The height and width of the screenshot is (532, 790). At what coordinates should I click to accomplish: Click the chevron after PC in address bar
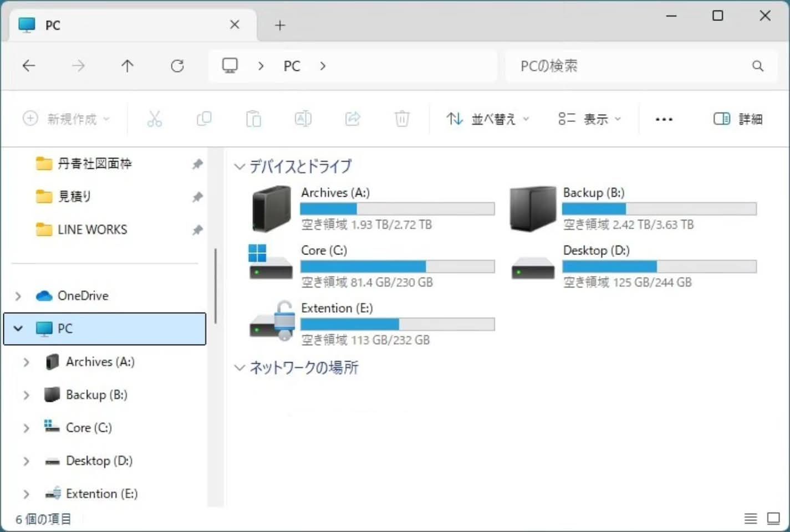(x=323, y=66)
